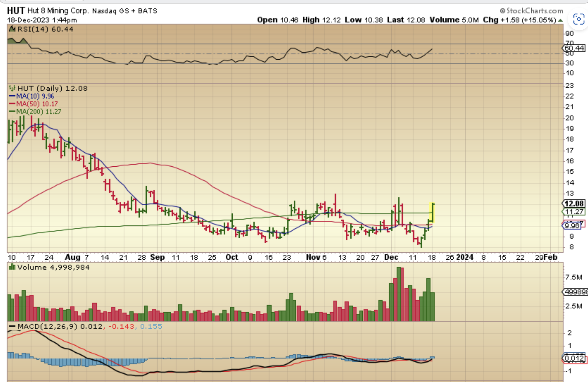Click the tallest December volume bar
Screen dimensions: 588x382
398,293
